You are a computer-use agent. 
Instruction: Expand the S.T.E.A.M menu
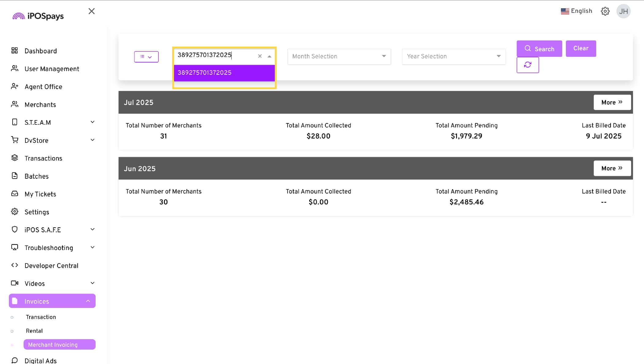tap(52, 123)
